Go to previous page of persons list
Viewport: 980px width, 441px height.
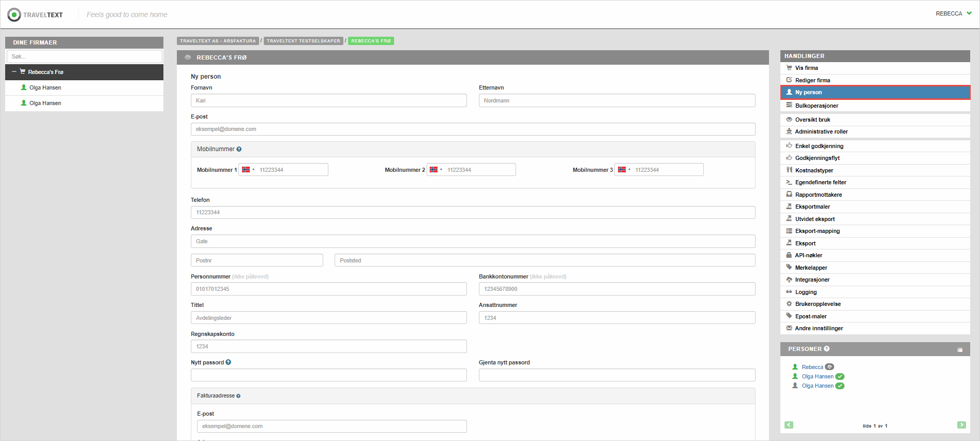point(789,425)
